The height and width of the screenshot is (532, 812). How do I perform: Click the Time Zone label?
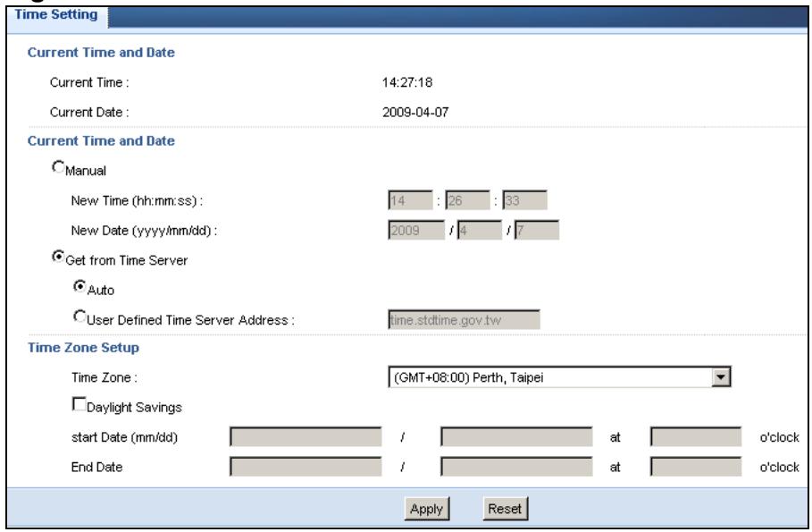105,377
